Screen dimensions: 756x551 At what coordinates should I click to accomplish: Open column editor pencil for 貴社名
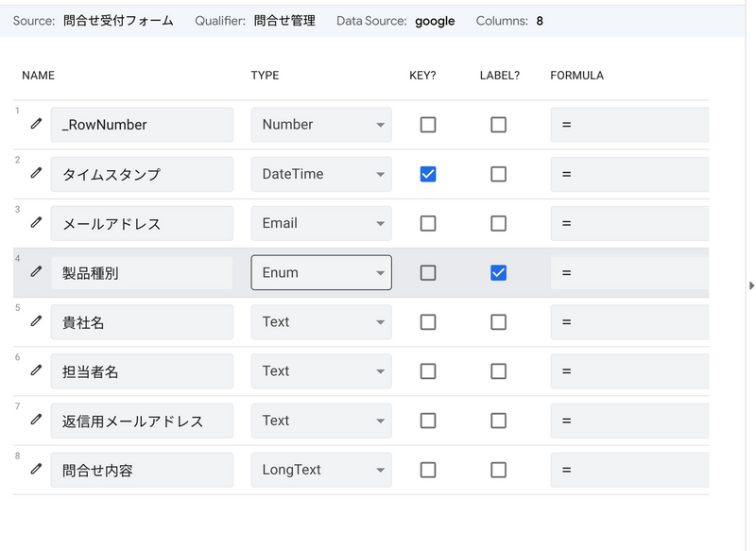tap(36, 321)
